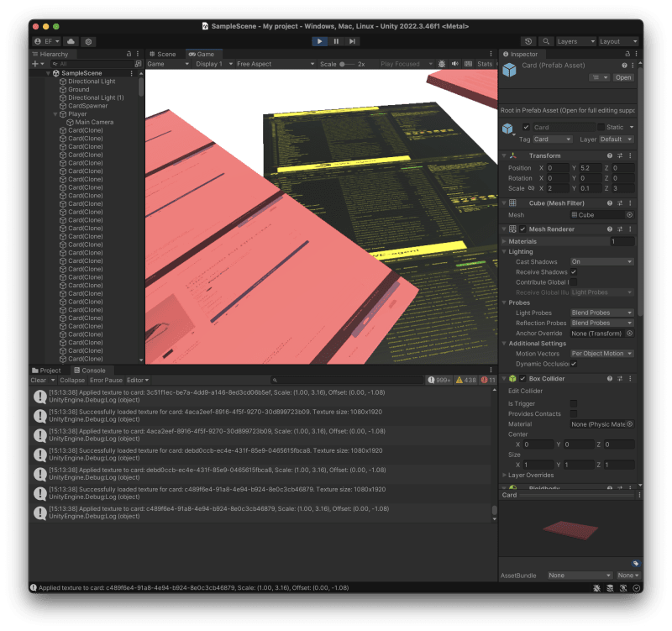
Task: Pause the game with Pause button
Action: 336,41
